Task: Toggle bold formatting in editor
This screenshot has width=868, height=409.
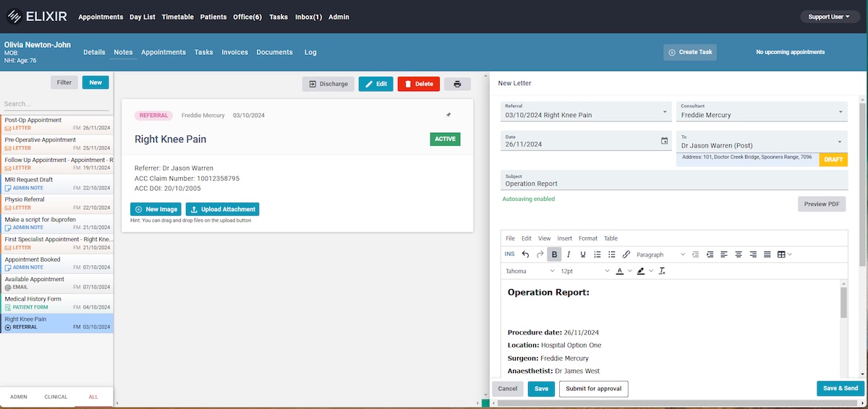Action: click(x=554, y=254)
